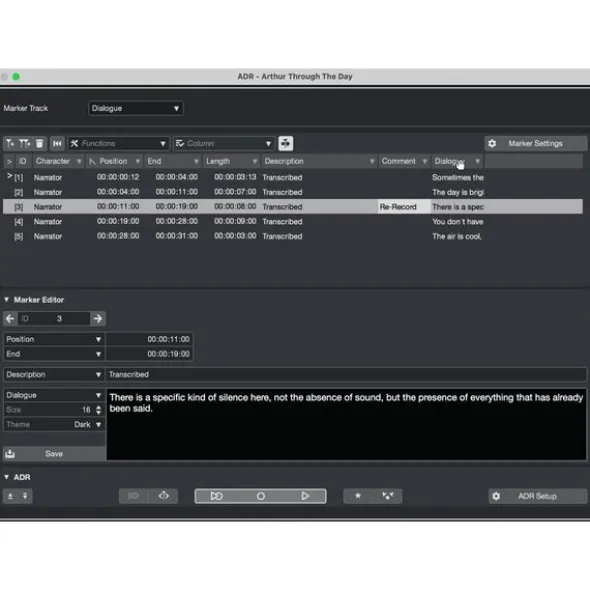This screenshot has width=590, height=591.
Task: Open the Functions dropdown menu
Action: (118, 144)
